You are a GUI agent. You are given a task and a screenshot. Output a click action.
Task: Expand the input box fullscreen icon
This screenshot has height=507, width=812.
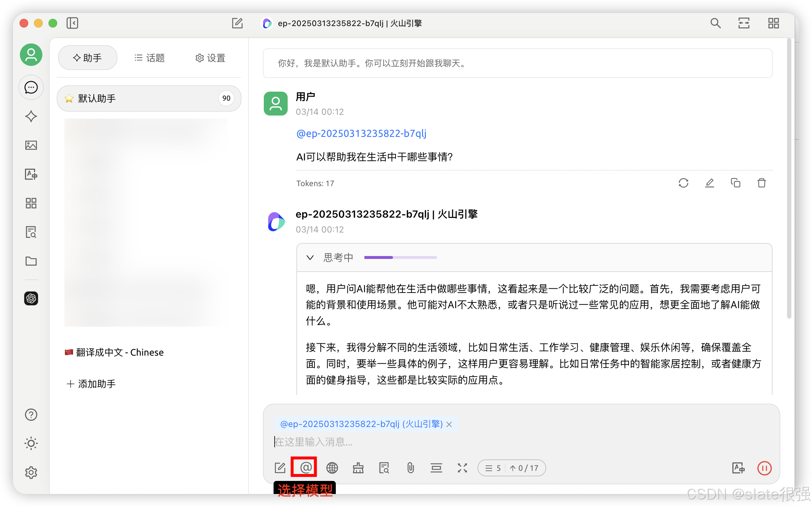[462, 468]
